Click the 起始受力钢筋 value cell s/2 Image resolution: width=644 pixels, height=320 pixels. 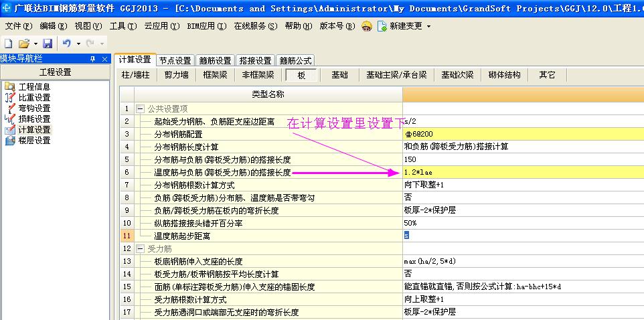(524, 122)
